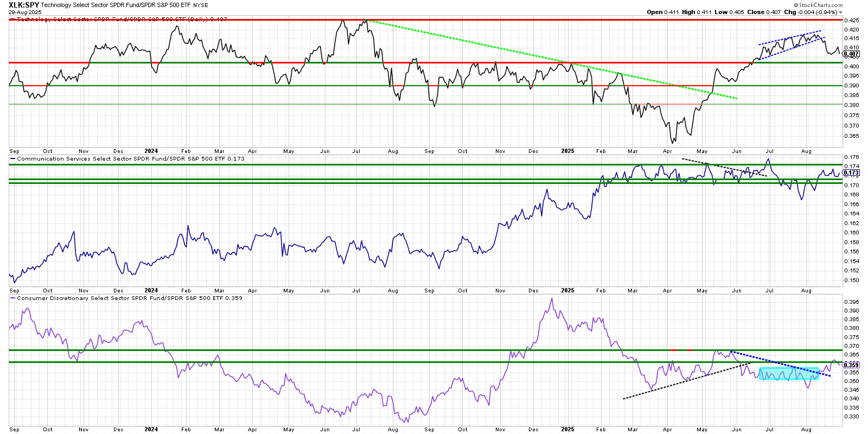The width and height of the screenshot is (868, 434).
Task: Click the 0.365 axis label in the technology panel
Action: (852, 136)
